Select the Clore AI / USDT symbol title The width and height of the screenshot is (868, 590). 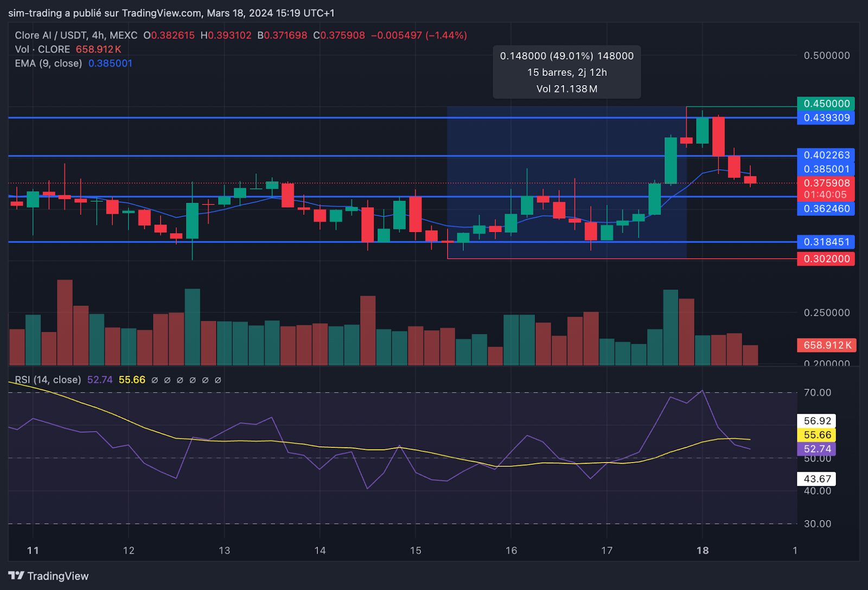point(76,35)
